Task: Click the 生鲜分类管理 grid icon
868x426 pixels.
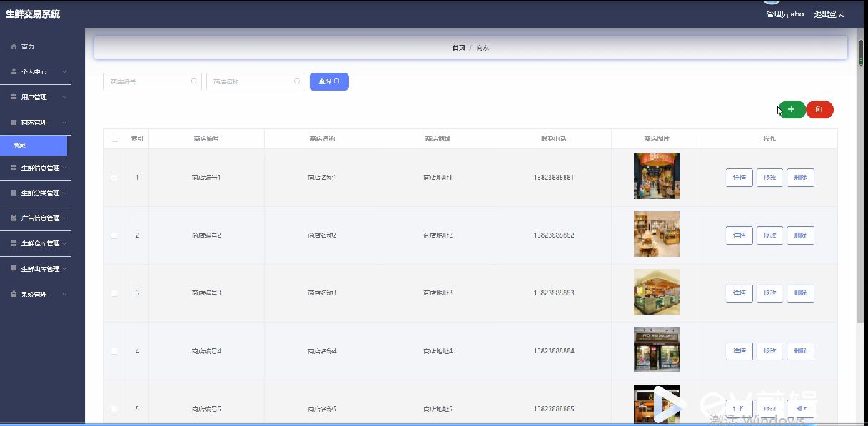Action: (x=14, y=193)
